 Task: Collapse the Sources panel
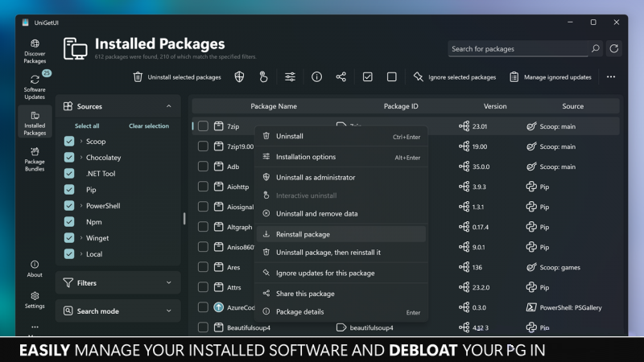168,106
